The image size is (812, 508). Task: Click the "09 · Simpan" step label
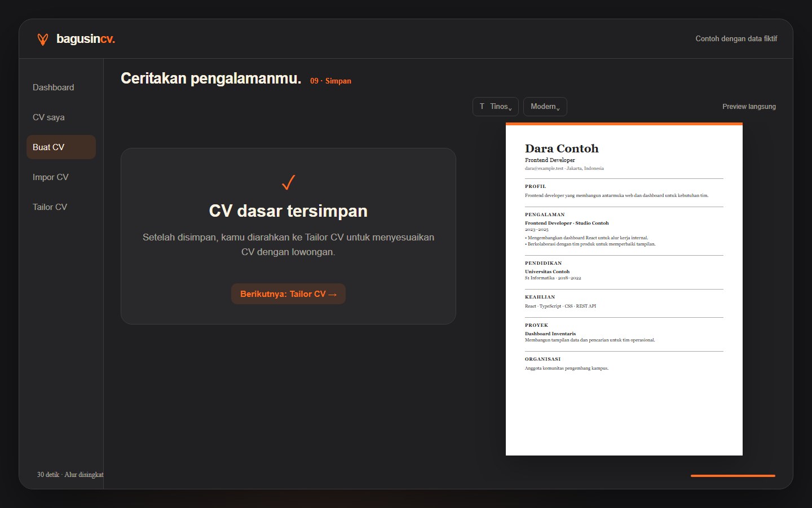tap(330, 81)
